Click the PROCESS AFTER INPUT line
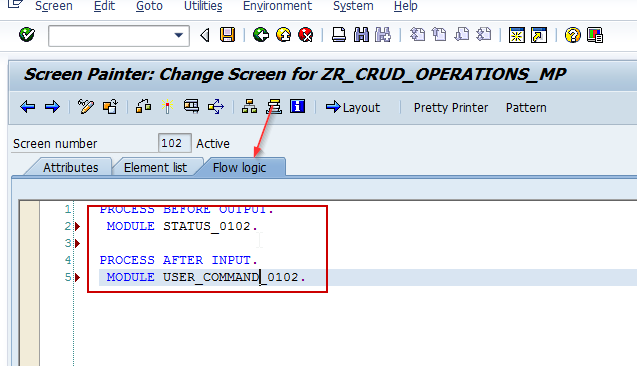This screenshot has width=637, height=366. tap(178, 260)
